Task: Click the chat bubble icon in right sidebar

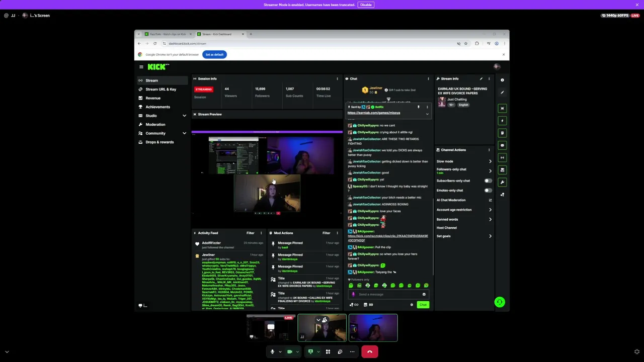Action: (502, 145)
